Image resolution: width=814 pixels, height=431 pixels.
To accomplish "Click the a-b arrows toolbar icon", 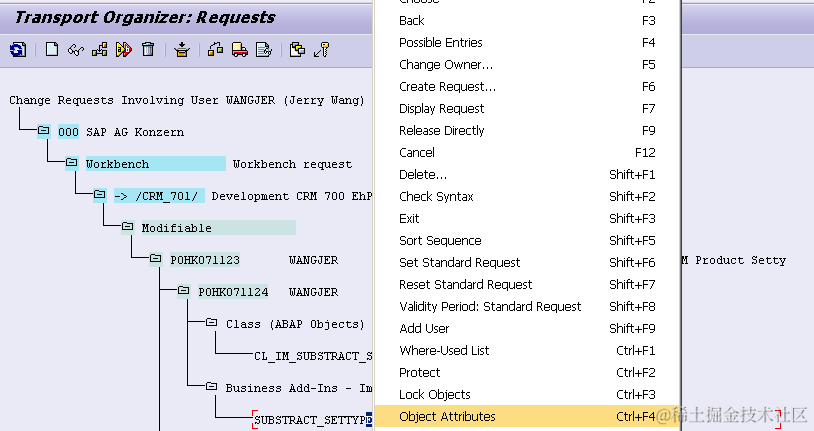I will pyautogui.click(x=124, y=50).
